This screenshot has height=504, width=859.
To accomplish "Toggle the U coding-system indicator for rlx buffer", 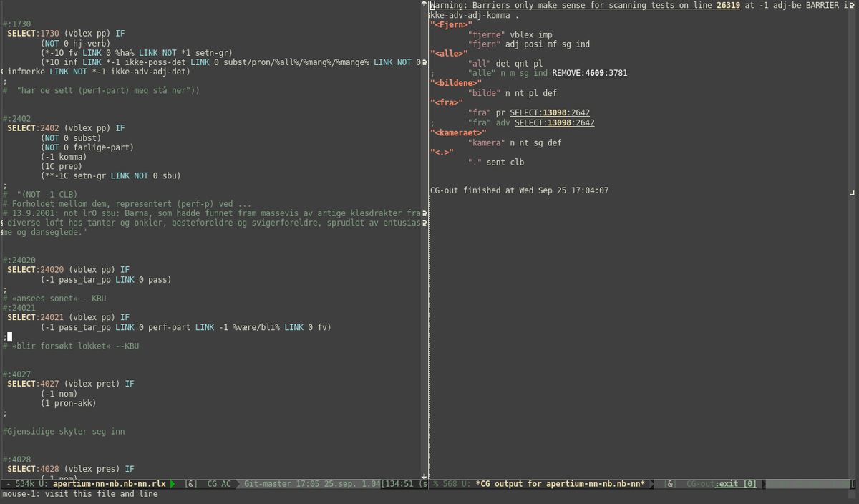I will coord(43,484).
